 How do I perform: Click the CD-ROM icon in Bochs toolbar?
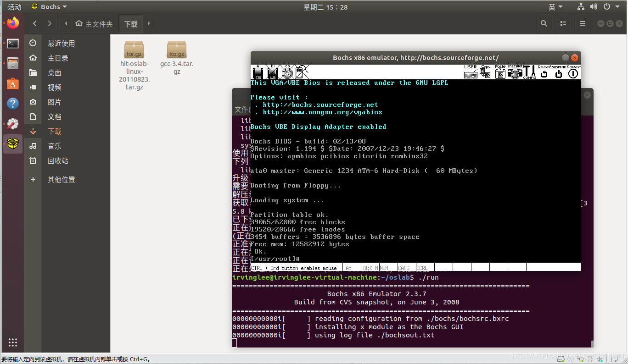point(287,72)
